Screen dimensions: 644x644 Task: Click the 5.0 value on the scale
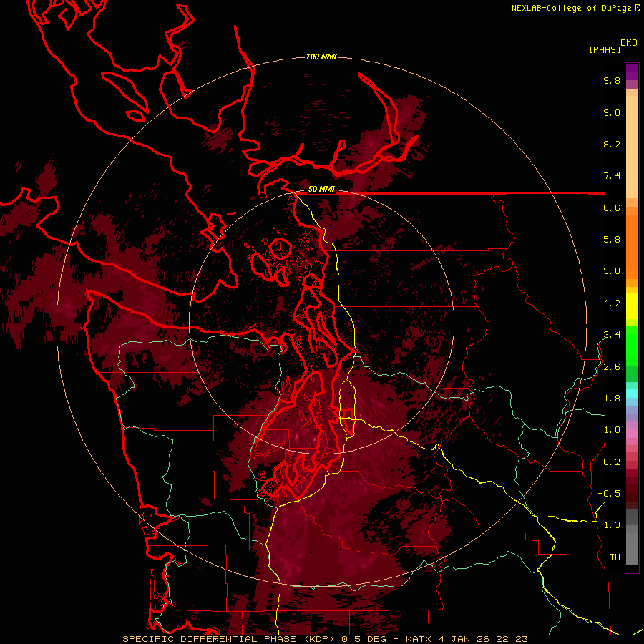coord(612,271)
